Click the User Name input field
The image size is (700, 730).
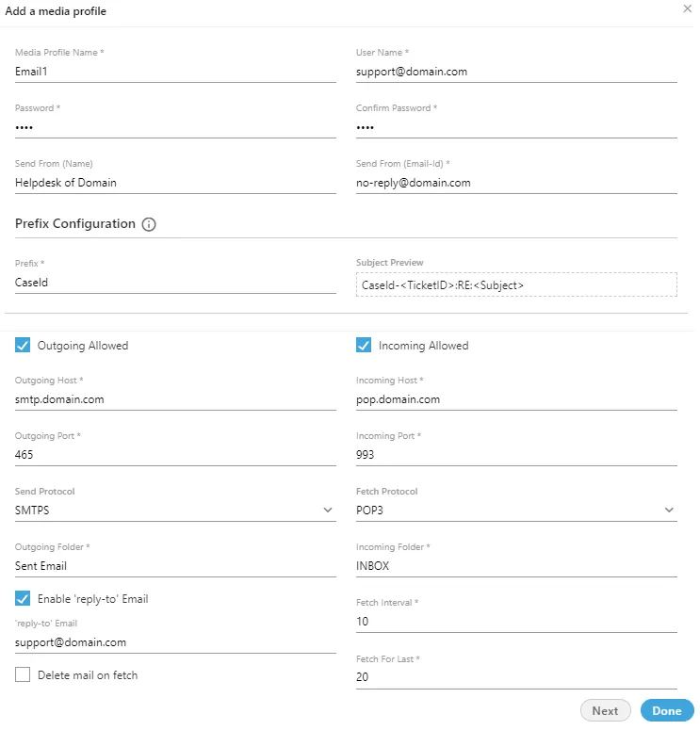pyautogui.click(x=516, y=73)
